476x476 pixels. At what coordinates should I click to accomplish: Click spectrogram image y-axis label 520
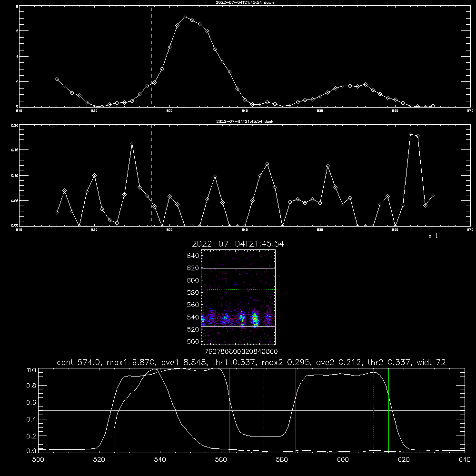(193, 329)
